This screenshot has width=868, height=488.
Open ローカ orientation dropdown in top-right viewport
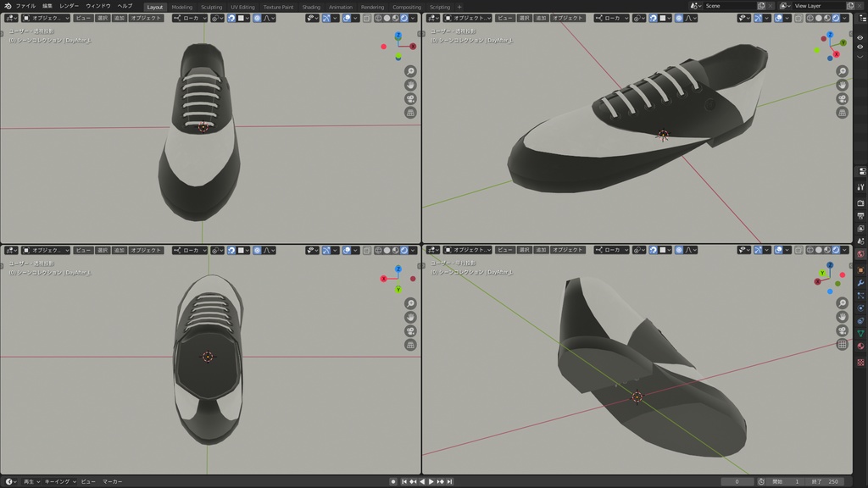(612, 19)
